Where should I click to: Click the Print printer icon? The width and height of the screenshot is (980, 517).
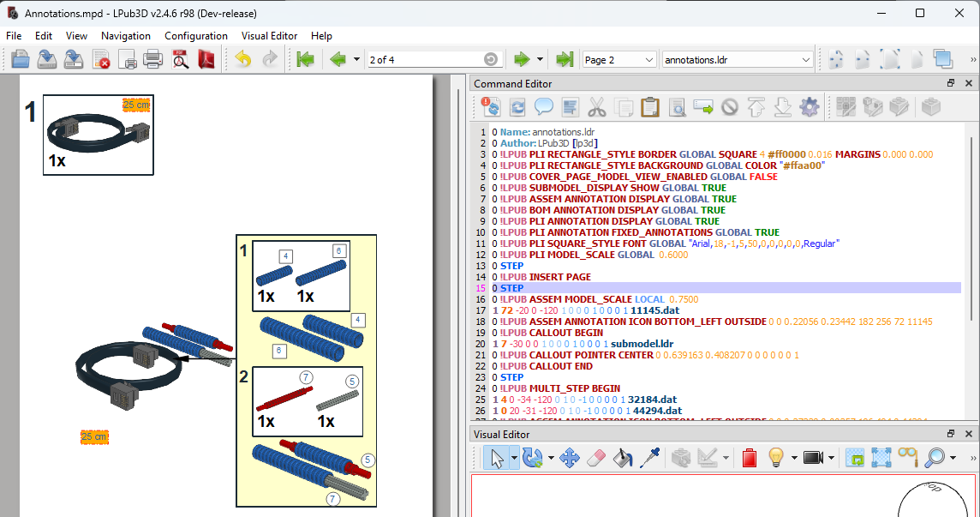point(153,59)
